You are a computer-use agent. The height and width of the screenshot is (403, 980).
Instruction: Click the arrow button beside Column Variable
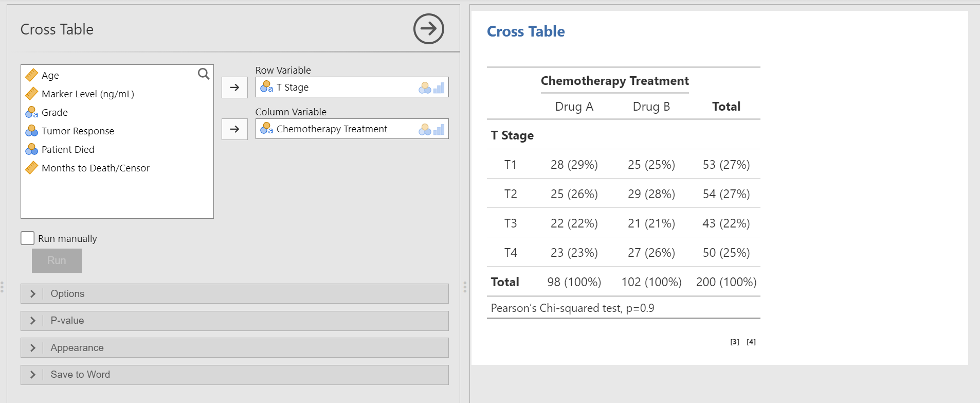click(234, 129)
